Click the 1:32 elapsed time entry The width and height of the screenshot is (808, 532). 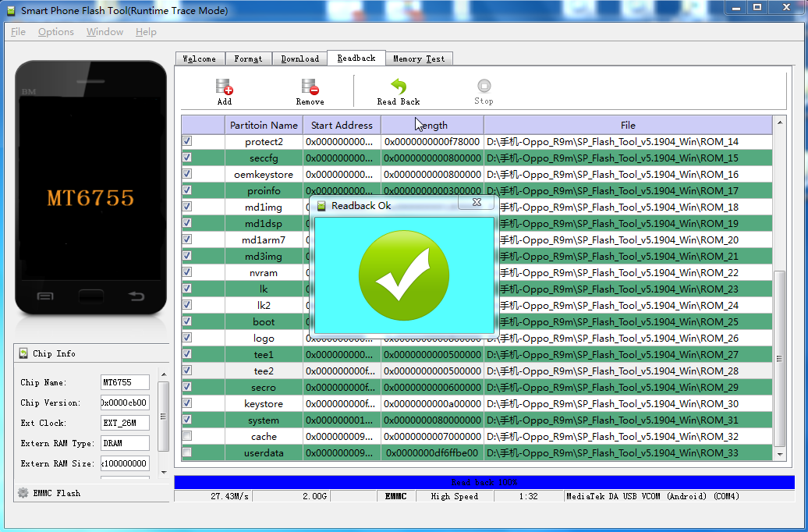coord(528,496)
